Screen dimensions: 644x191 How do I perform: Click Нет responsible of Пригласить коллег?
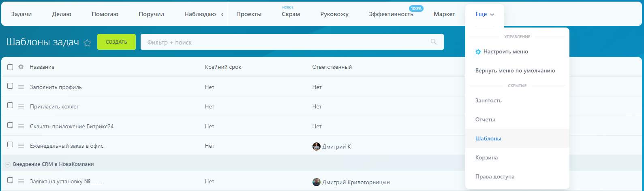click(317, 106)
